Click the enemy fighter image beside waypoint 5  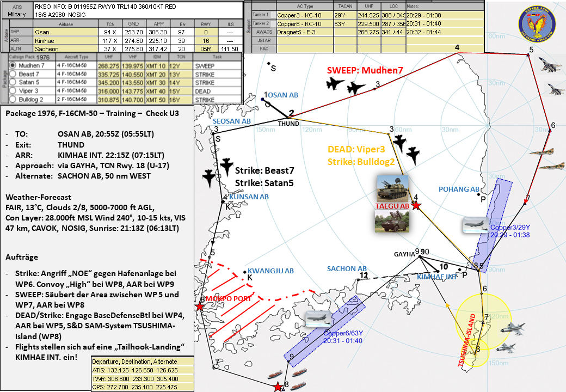(550, 65)
